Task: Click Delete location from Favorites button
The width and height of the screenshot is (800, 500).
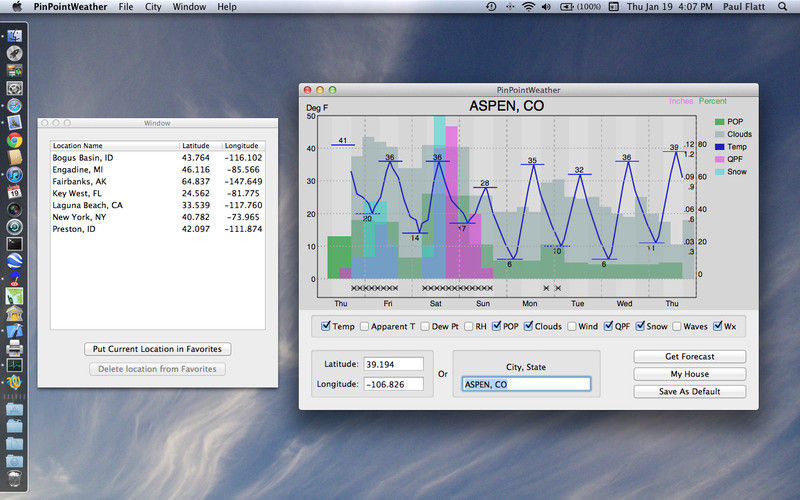Action: pyautogui.click(x=157, y=369)
